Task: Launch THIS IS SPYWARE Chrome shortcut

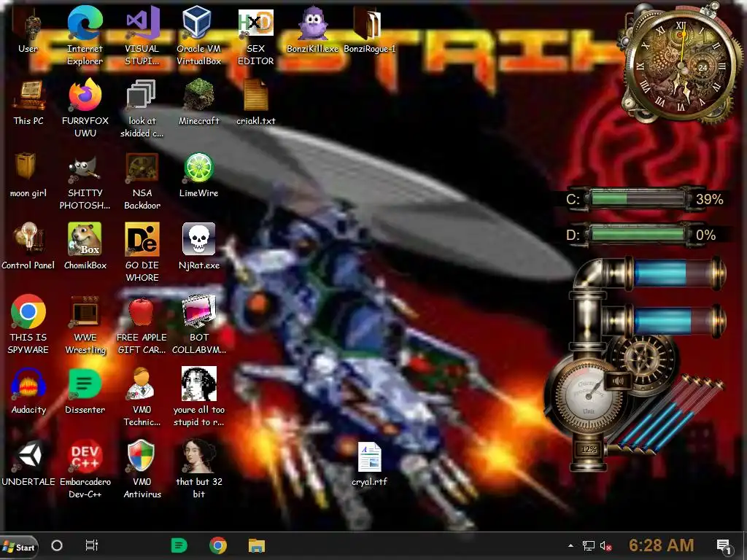Action: pos(28,324)
